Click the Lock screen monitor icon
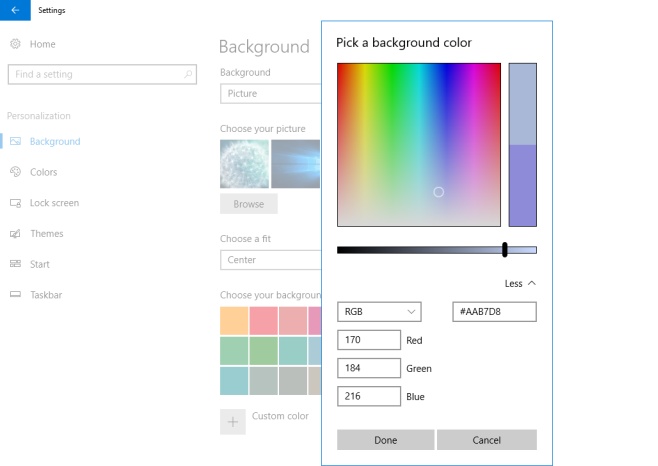The width and height of the screenshot is (658, 466). pyautogui.click(x=16, y=203)
